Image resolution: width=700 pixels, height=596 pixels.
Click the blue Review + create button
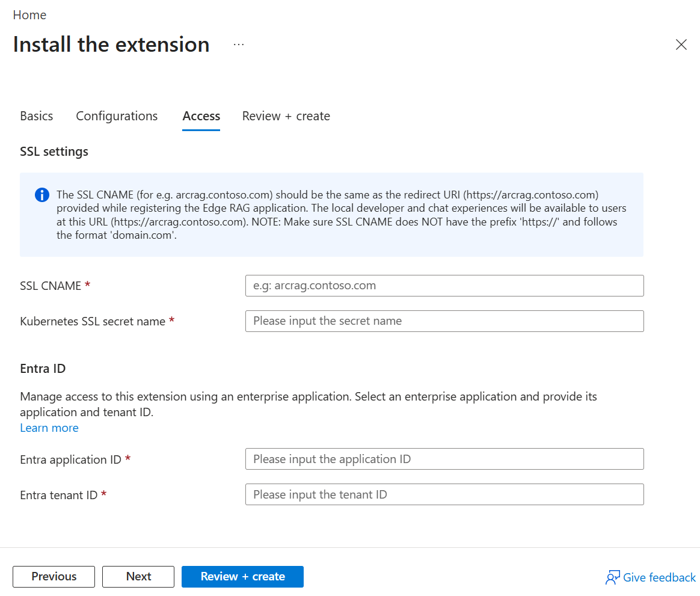[242, 577]
